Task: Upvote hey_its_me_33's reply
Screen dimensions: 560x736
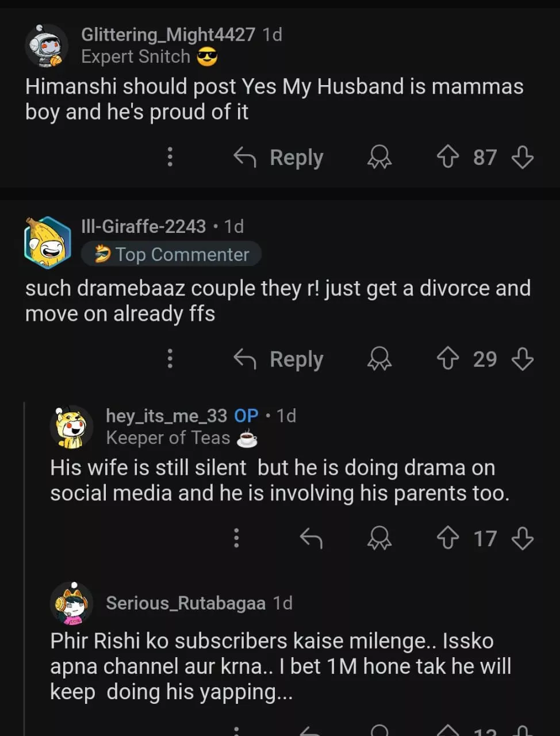Action: 448,538
